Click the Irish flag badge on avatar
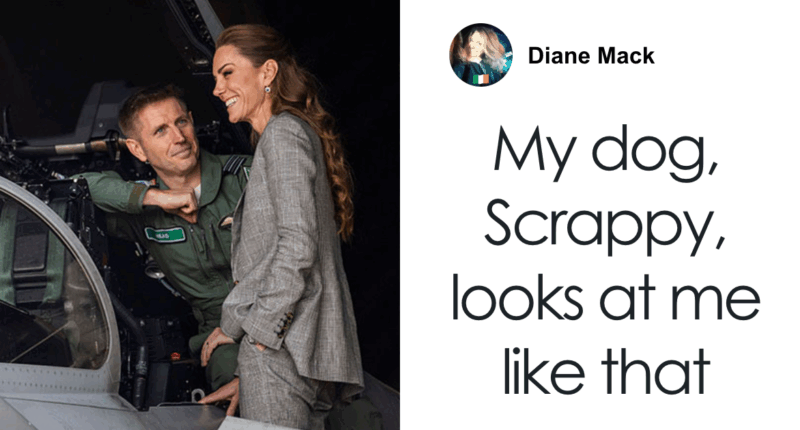 (x=480, y=79)
